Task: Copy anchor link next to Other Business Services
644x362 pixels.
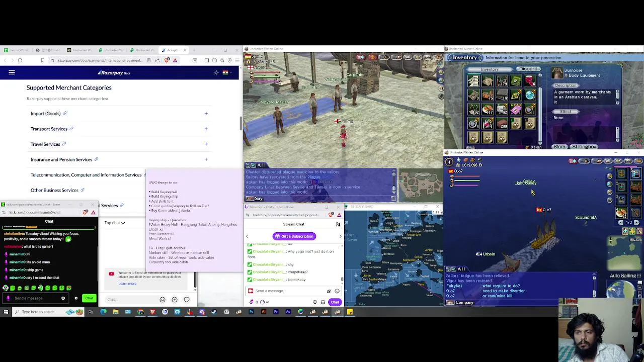Action: (83, 190)
